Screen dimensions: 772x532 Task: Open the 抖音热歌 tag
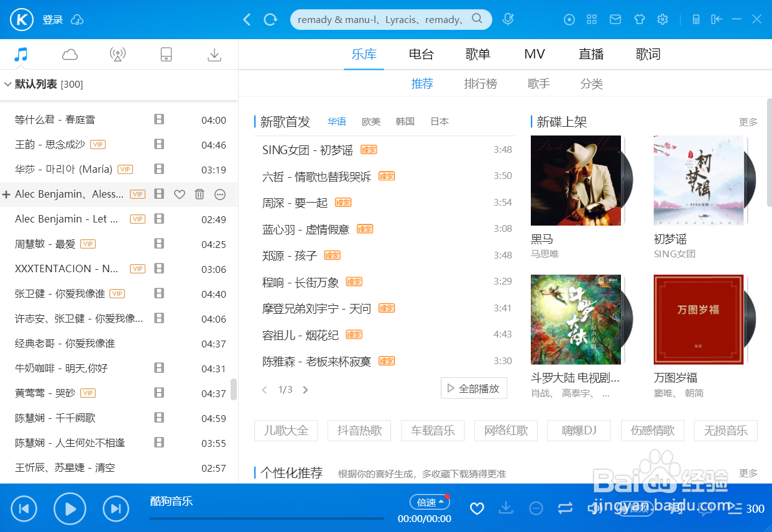tap(359, 430)
